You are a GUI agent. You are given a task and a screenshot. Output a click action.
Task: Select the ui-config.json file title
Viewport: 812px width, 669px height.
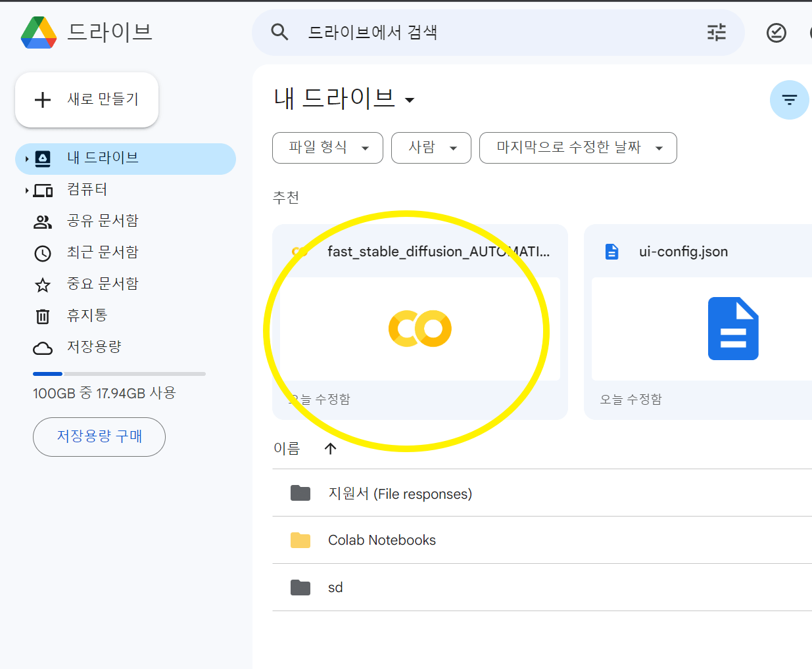(x=684, y=252)
